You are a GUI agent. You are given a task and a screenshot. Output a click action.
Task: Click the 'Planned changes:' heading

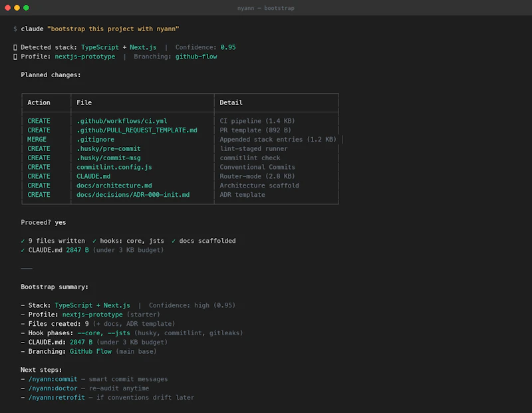click(51, 74)
